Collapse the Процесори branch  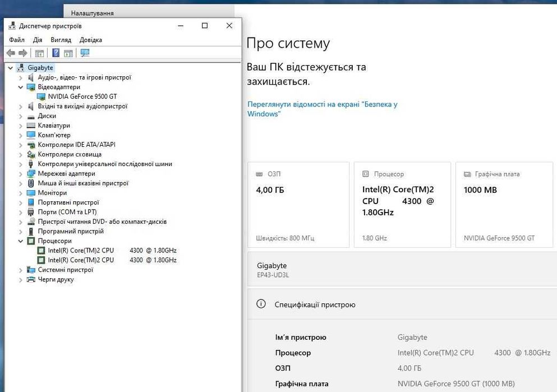[21, 241]
